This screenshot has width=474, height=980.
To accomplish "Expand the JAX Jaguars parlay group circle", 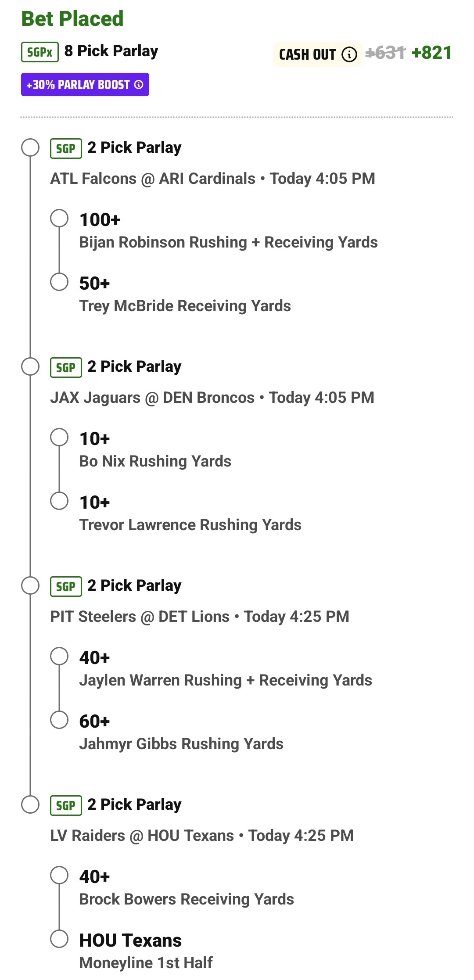I will click(30, 366).
